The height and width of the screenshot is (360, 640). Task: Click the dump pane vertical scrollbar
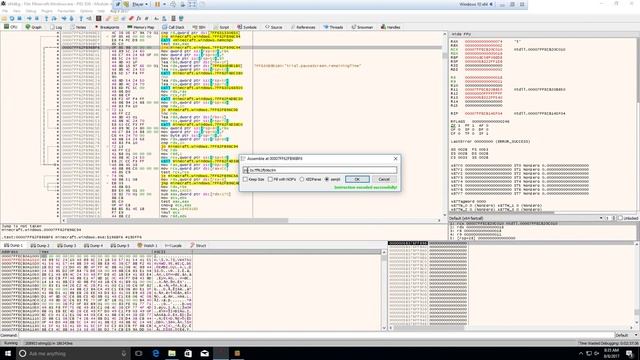pos(384,290)
